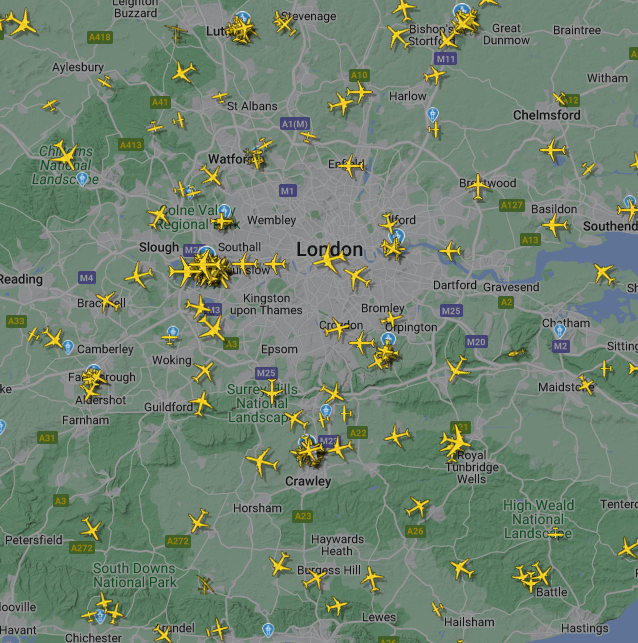Click the aircraft over Maidstone label
Viewport: 638px width, 643px height.
[586, 385]
